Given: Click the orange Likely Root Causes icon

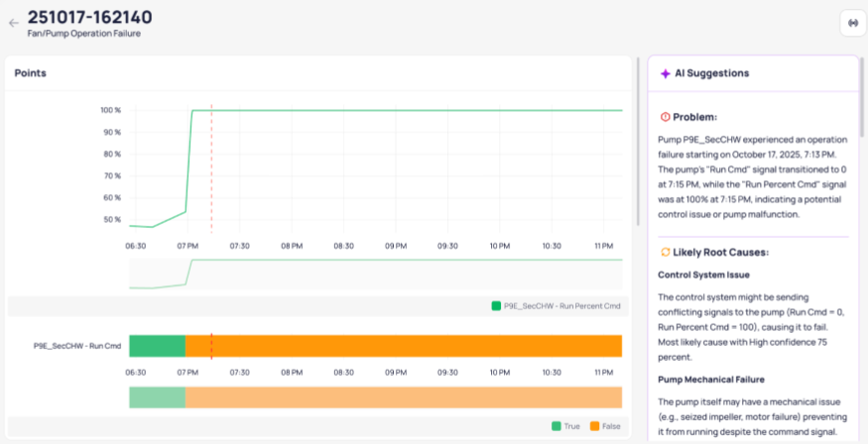Looking at the screenshot, I should [665, 253].
